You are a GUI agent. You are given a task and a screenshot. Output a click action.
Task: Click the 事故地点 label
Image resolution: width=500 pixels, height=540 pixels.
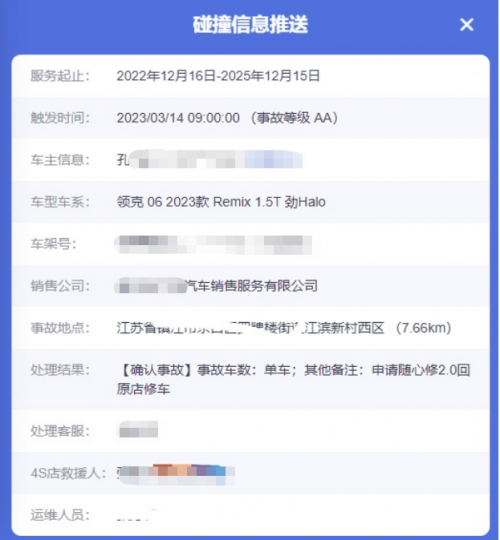tap(60, 328)
